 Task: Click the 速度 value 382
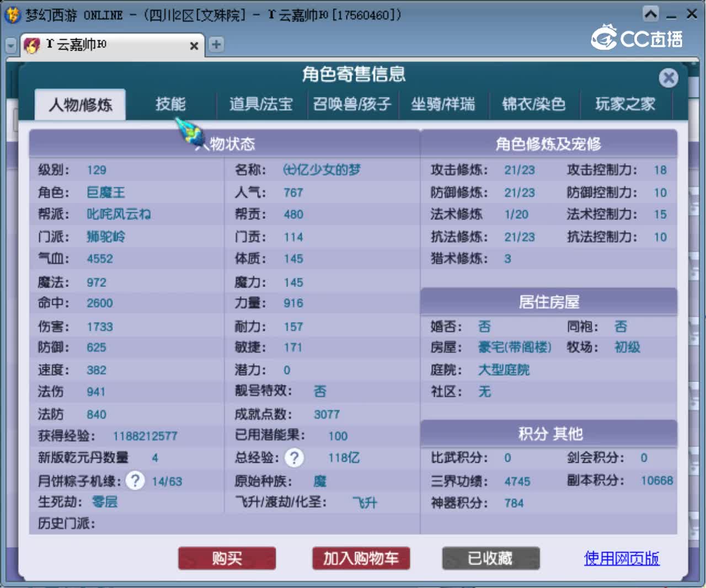[x=97, y=370]
